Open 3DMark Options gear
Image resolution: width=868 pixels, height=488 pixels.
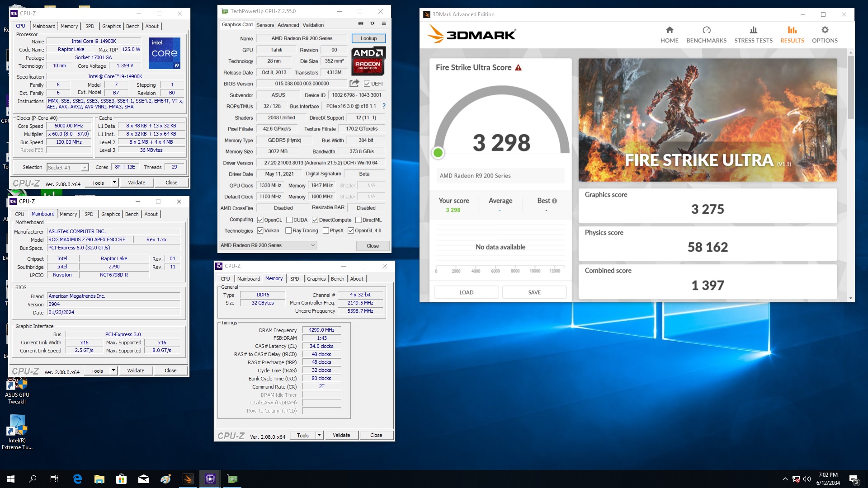point(825,35)
